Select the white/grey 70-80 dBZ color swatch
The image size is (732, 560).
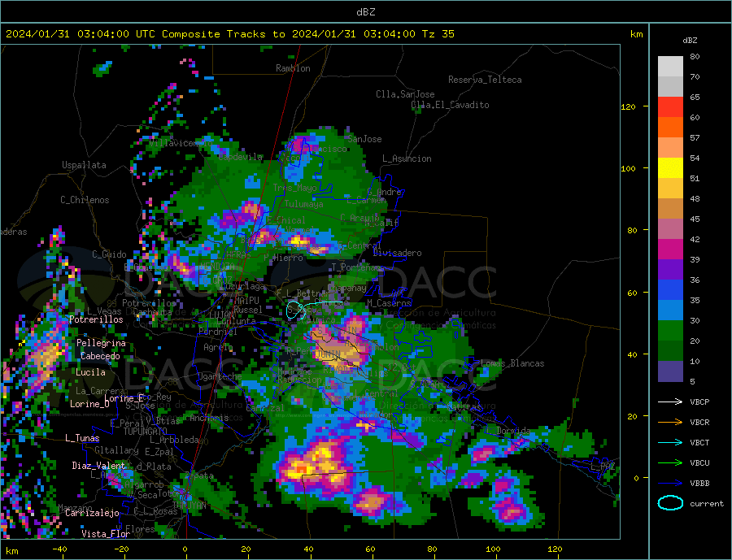670,67
